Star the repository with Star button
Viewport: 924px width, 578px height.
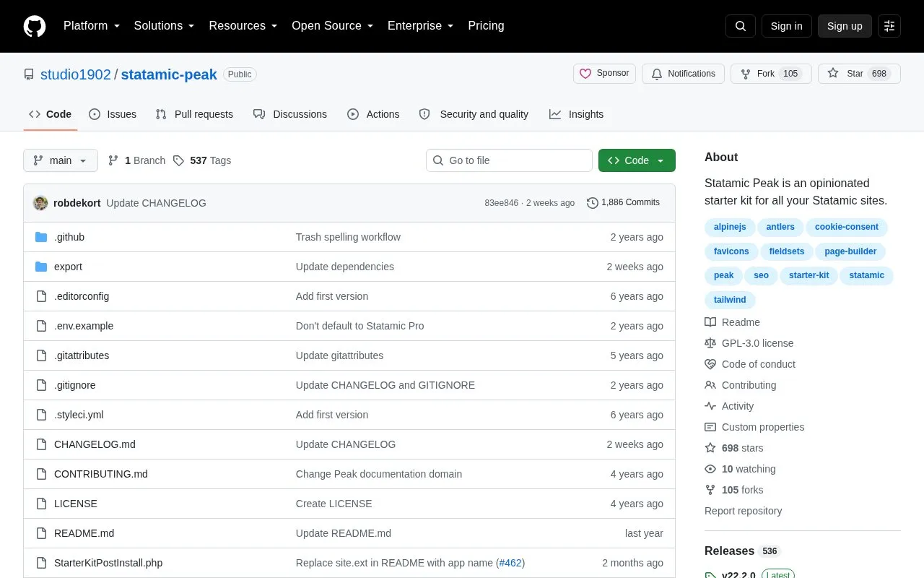(x=859, y=74)
